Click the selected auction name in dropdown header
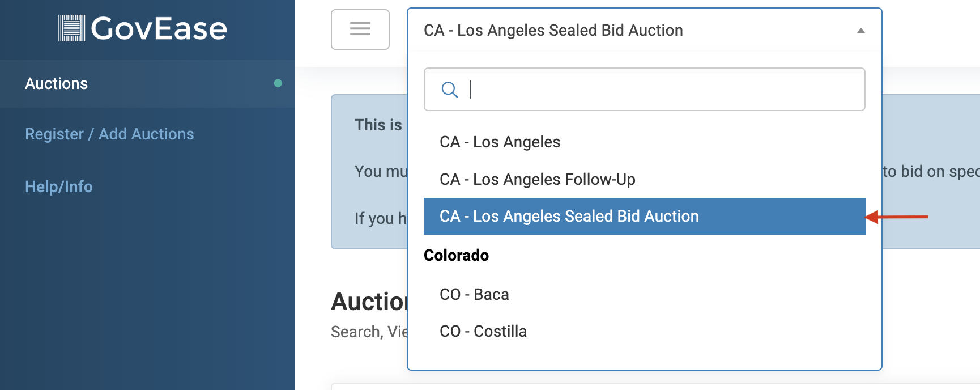 coord(553,31)
